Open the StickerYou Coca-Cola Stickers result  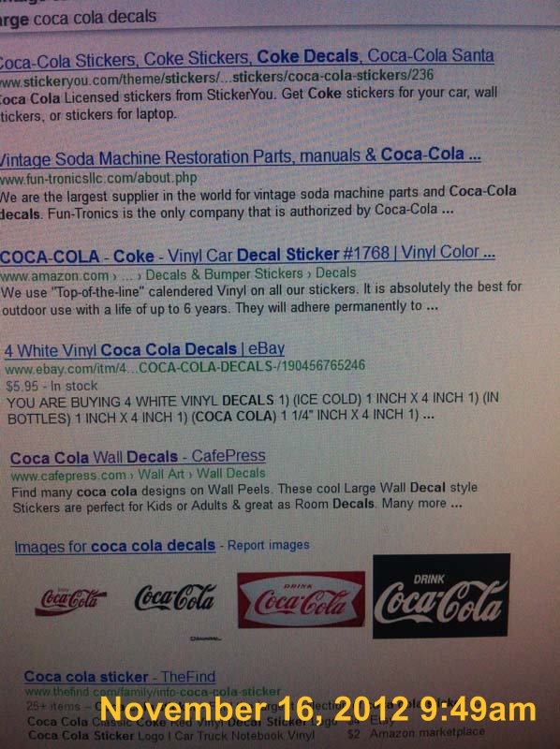coord(246,58)
